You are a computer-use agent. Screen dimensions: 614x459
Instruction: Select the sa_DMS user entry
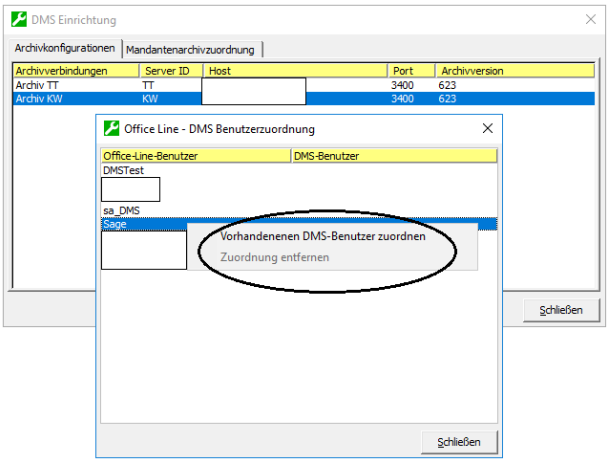coord(121,211)
